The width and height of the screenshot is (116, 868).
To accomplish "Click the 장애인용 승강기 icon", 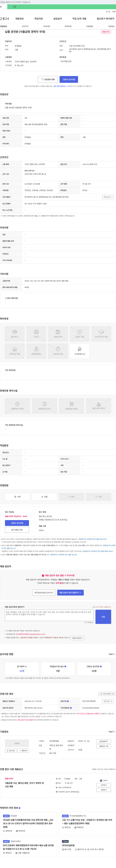I will [x=44, y=406].
